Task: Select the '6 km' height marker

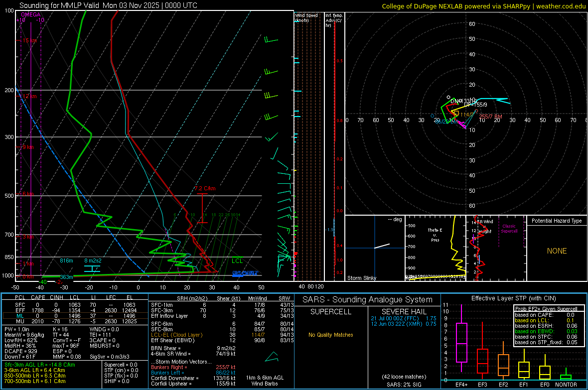Action: [x=28, y=194]
